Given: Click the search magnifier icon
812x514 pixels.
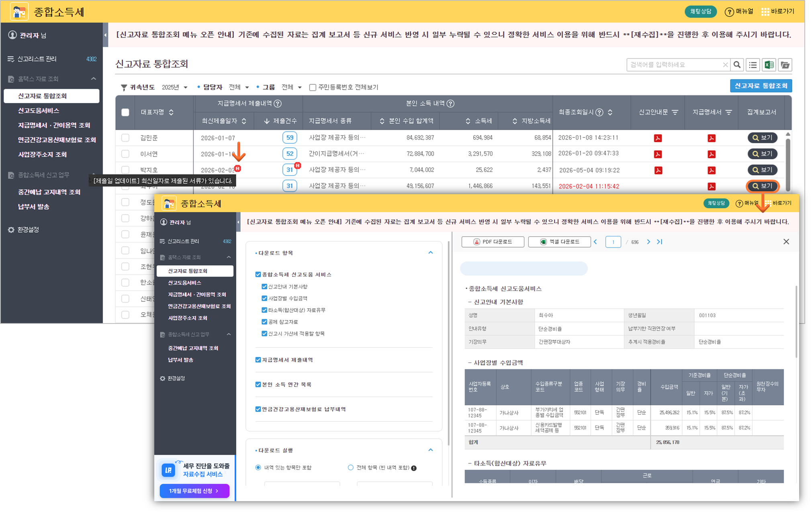Looking at the screenshot, I should [x=737, y=65].
